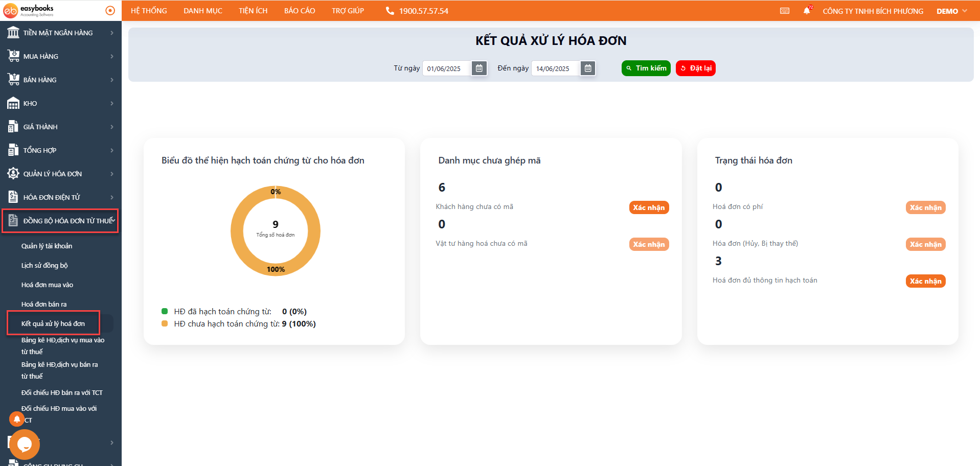Click the Đến ngày date field

point(556,68)
